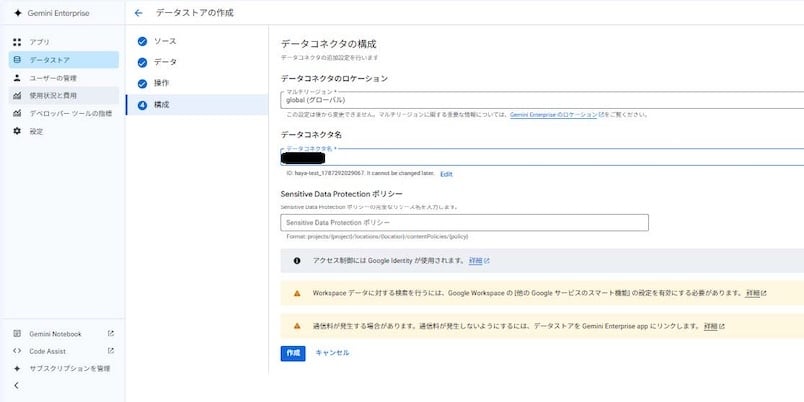Open the マルチリージョン global dropdown
This screenshot has height=402, width=804.
point(542,100)
